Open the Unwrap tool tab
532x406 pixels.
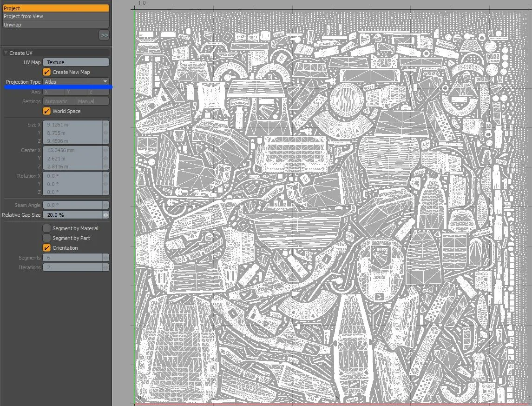tap(56, 25)
